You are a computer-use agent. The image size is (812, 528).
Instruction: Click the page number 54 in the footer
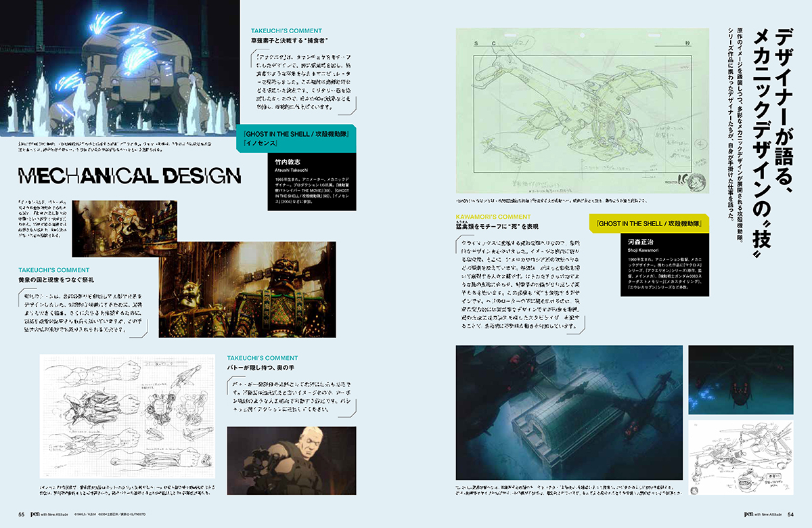[790, 514]
